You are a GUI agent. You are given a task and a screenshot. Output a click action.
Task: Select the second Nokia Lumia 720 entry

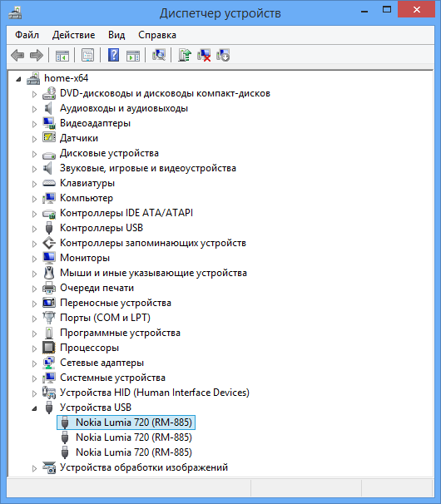coord(134,437)
